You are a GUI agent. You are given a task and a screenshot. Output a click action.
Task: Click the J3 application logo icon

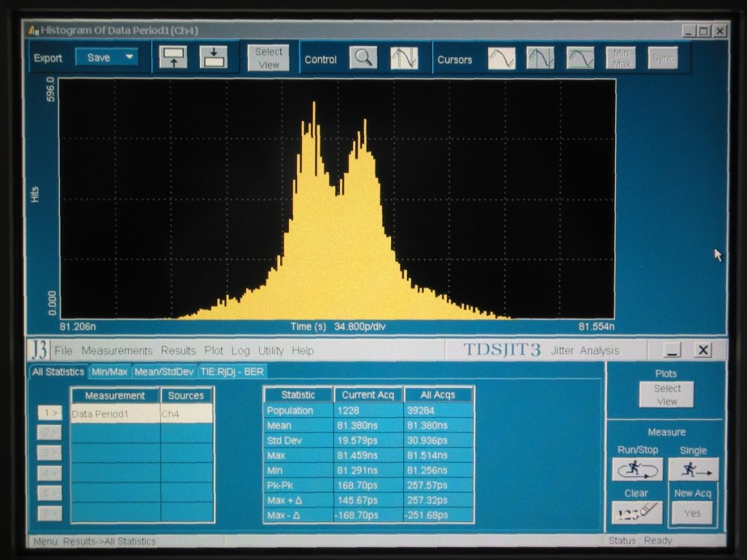(x=39, y=350)
